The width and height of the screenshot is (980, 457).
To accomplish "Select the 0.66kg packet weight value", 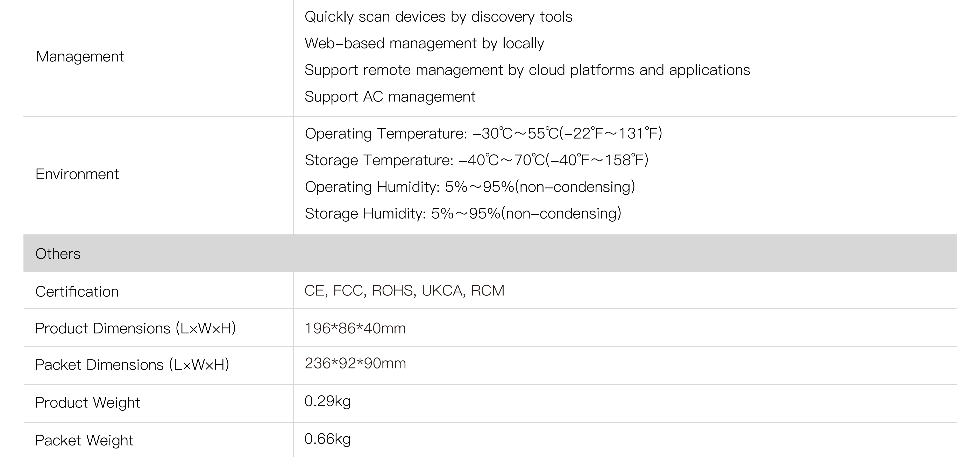I will [x=328, y=439].
